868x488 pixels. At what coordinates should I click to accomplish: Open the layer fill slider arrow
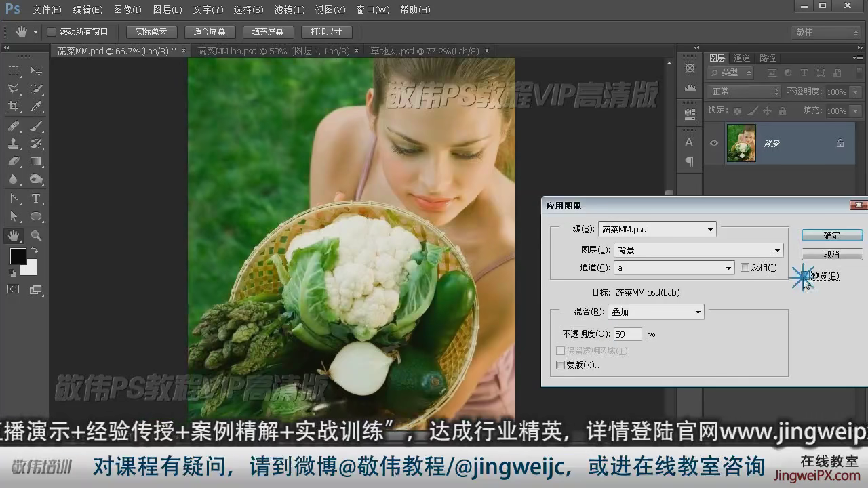tap(855, 110)
